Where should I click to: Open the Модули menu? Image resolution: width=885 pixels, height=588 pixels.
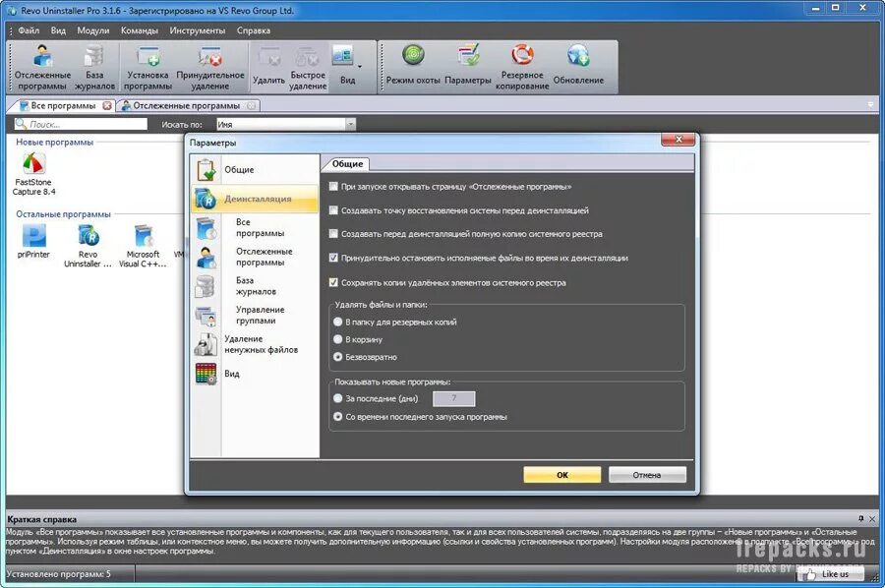tap(93, 30)
